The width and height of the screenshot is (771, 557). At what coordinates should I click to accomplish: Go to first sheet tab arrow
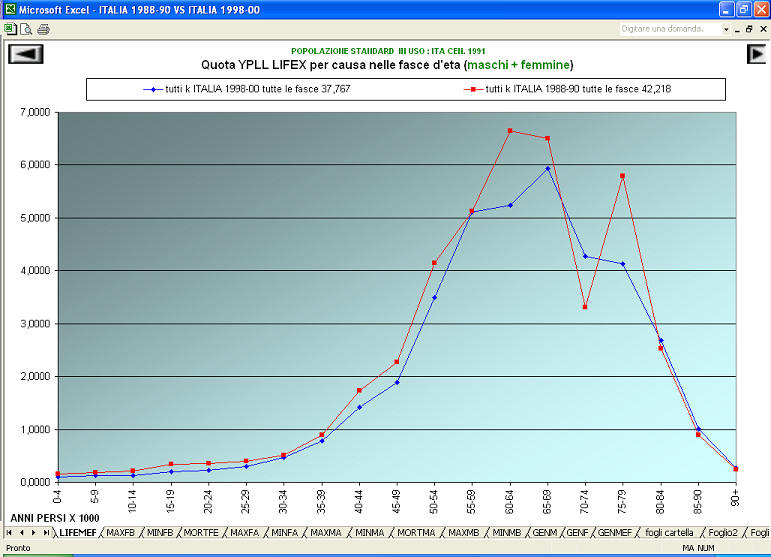(x=9, y=532)
